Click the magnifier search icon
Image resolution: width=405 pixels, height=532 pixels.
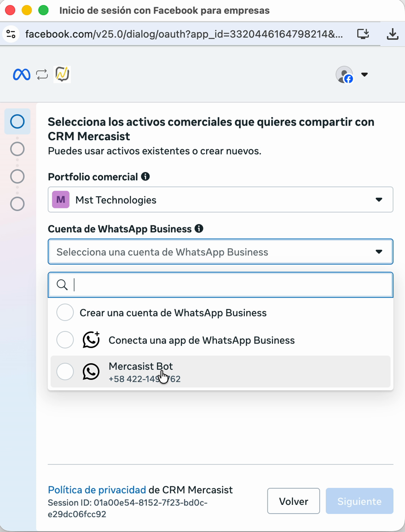click(x=62, y=285)
